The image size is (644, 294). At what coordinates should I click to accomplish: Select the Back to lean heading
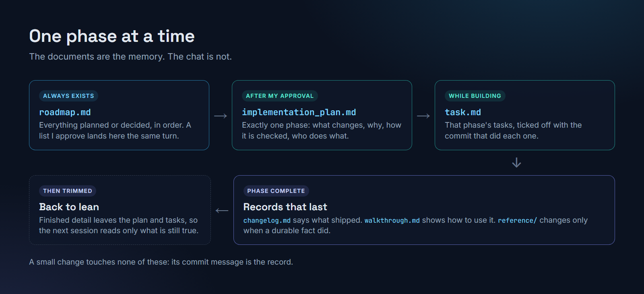pyautogui.click(x=69, y=207)
